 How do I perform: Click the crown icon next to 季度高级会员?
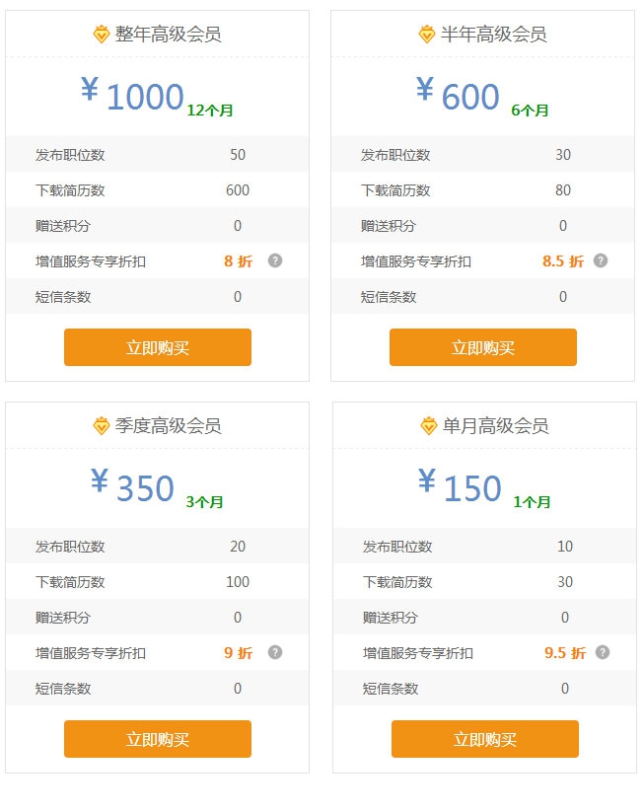point(101,426)
